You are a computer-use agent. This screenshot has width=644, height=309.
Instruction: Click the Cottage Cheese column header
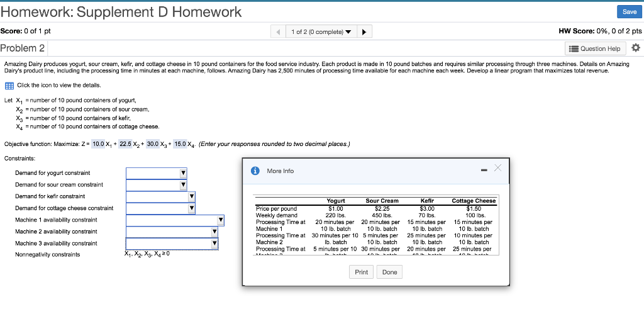point(474,201)
